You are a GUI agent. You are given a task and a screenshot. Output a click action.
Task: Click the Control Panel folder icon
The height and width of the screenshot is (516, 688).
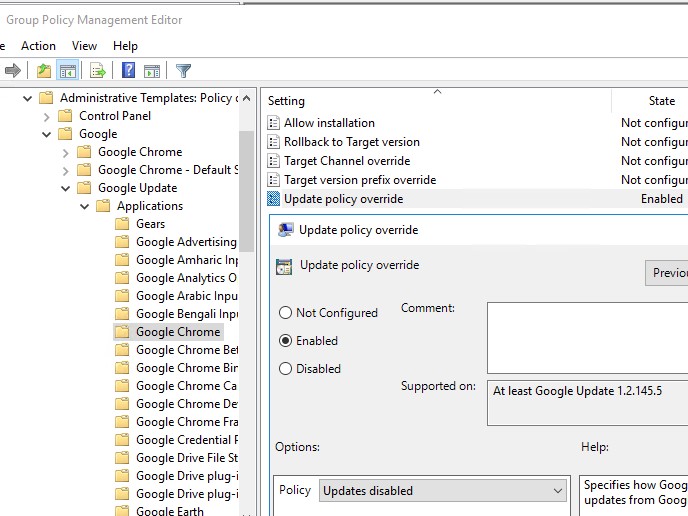point(65,116)
